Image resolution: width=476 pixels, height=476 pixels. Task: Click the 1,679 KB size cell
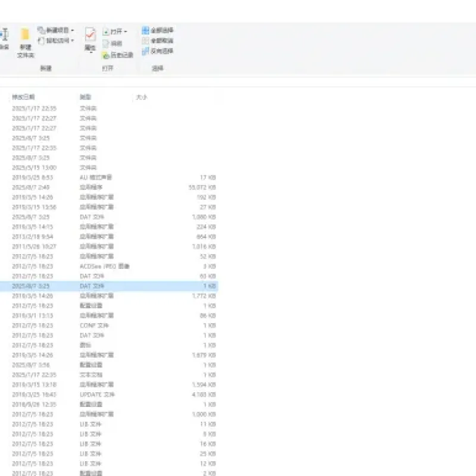204,355
